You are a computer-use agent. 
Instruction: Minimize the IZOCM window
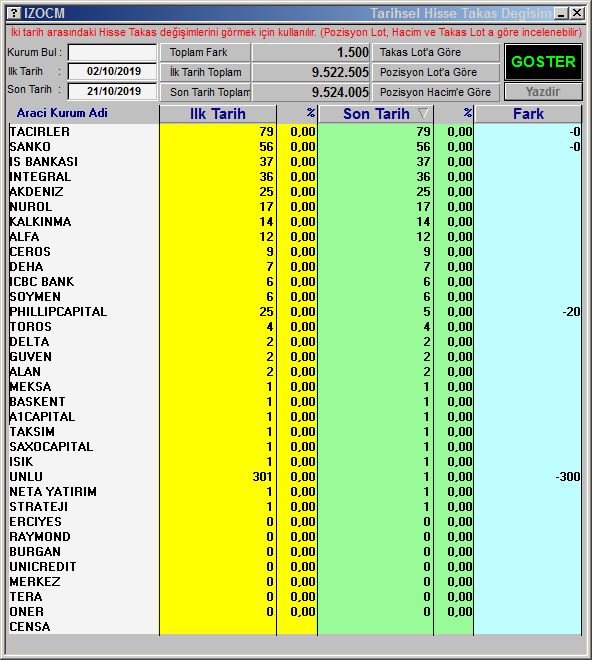pos(561,13)
